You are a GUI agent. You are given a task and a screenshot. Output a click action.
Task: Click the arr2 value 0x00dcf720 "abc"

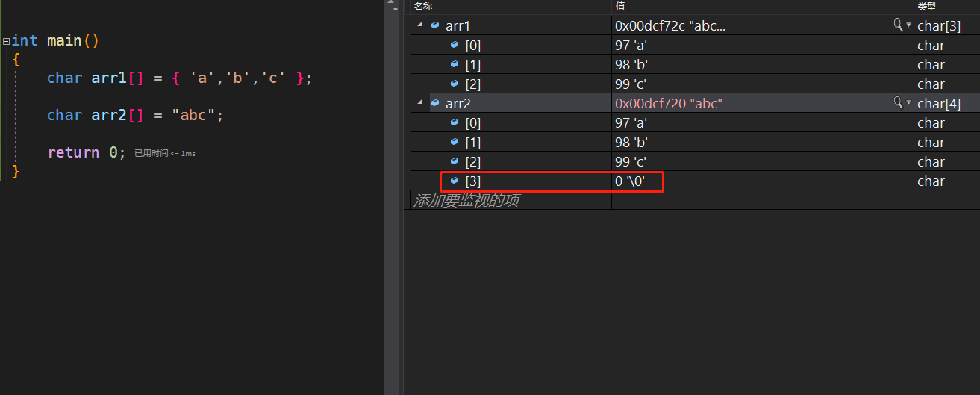pos(669,103)
